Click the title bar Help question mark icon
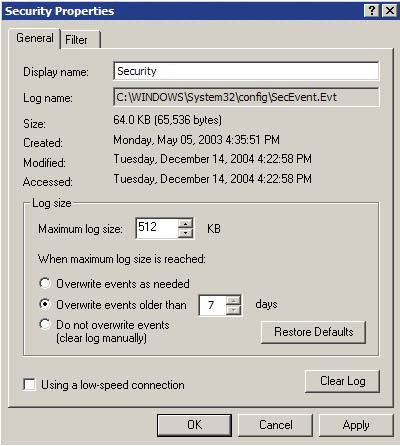The width and height of the screenshot is (400, 446). [x=372, y=11]
